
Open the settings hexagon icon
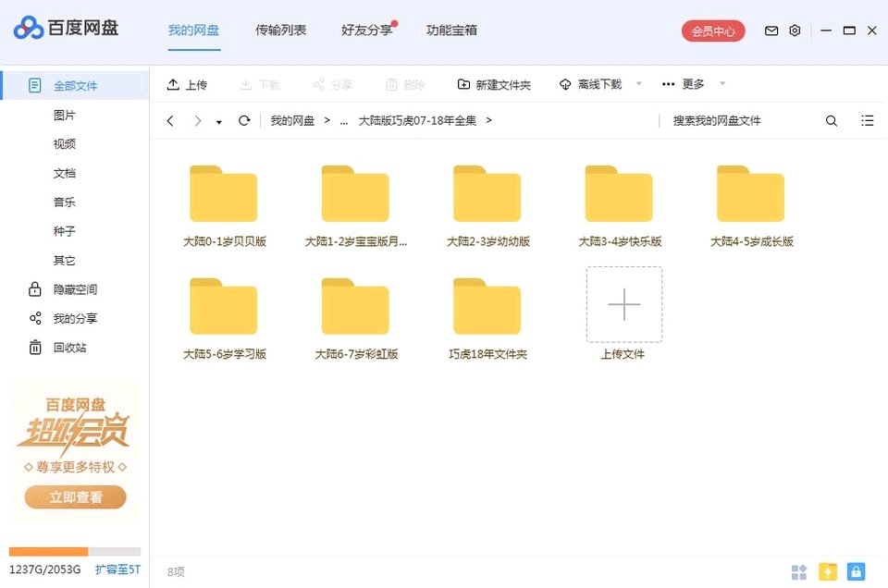click(795, 31)
